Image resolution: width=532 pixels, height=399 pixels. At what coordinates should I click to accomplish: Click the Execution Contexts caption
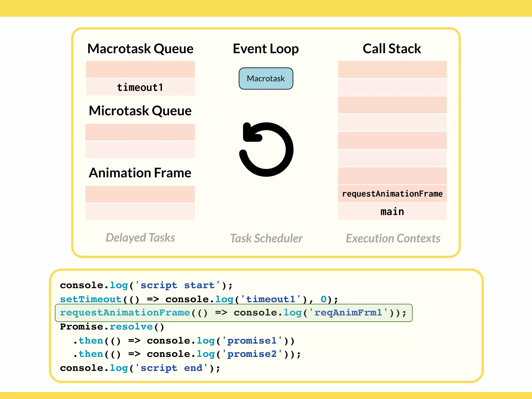(x=393, y=238)
